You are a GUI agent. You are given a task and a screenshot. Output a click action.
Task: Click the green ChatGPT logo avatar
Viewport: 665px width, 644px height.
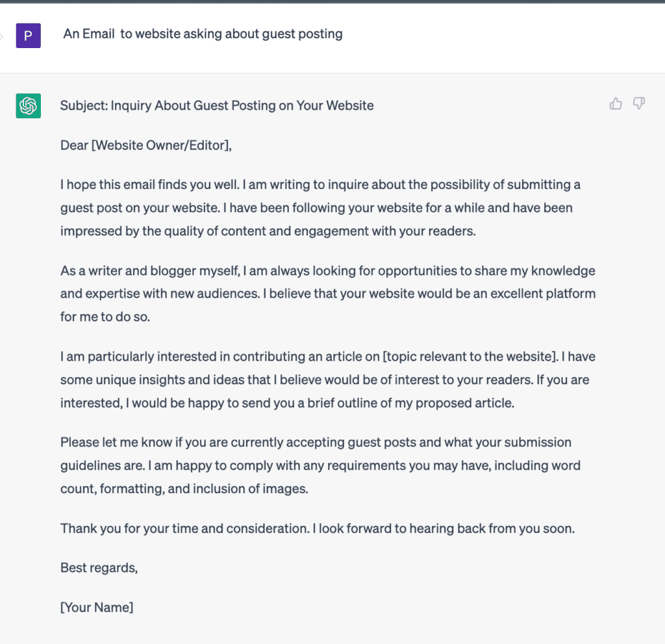tap(28, 105)
